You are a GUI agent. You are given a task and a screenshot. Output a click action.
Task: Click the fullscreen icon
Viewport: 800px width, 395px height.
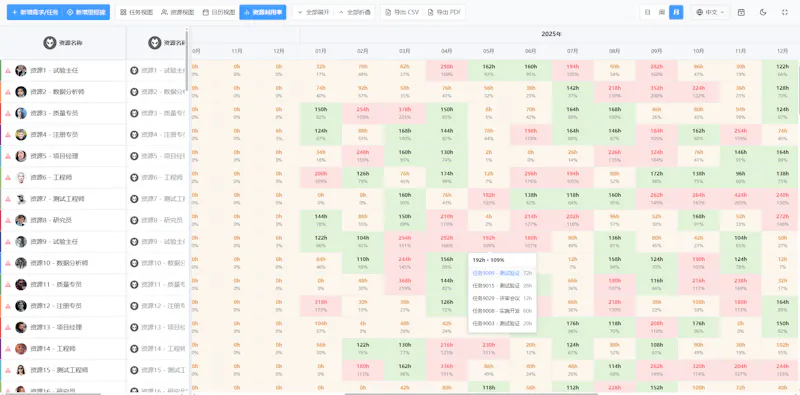tap(785, 12)
